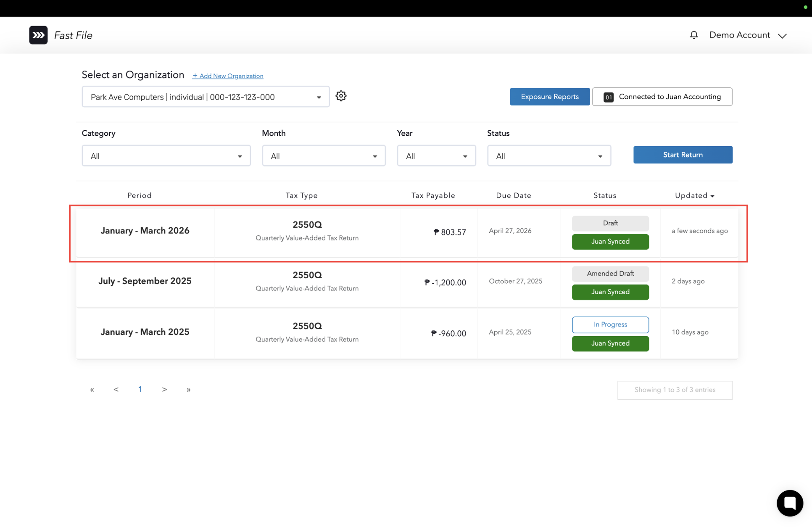Click the Fast File logo icon
This screenshot has width=812, height=527.
point(38,35)
